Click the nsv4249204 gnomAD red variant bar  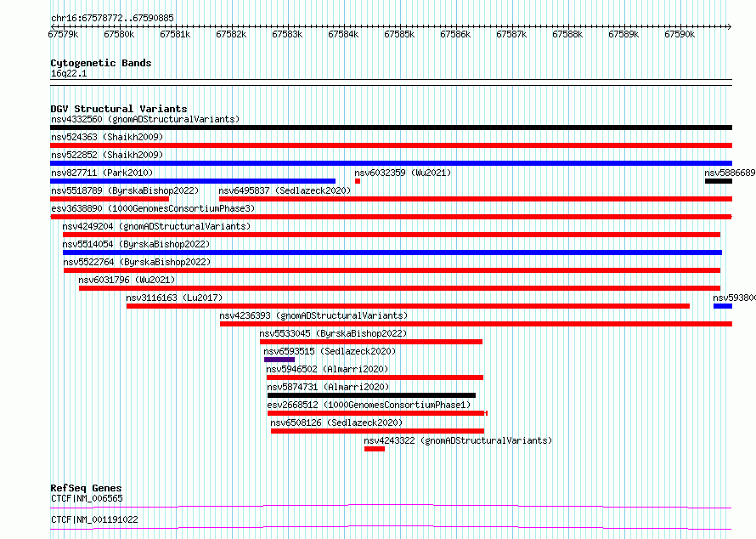(392, 235)
